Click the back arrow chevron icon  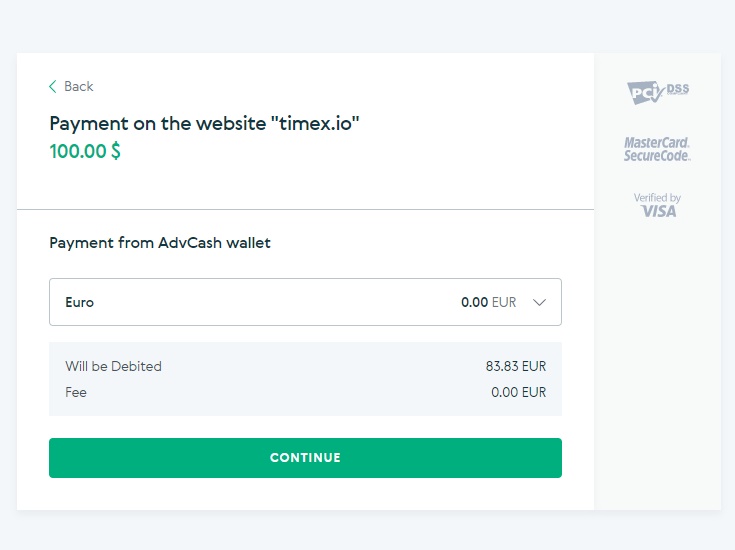(x=52, y=86)
